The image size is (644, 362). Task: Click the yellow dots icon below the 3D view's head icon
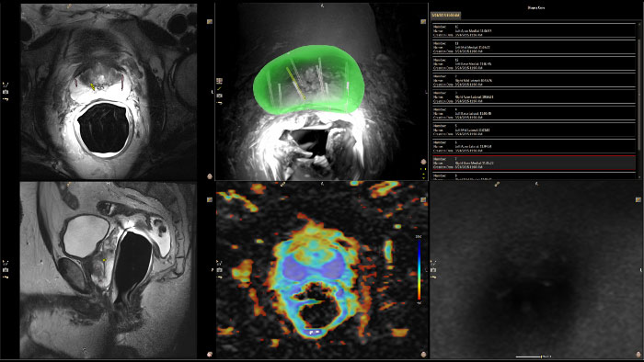click(x=423, y=169)
